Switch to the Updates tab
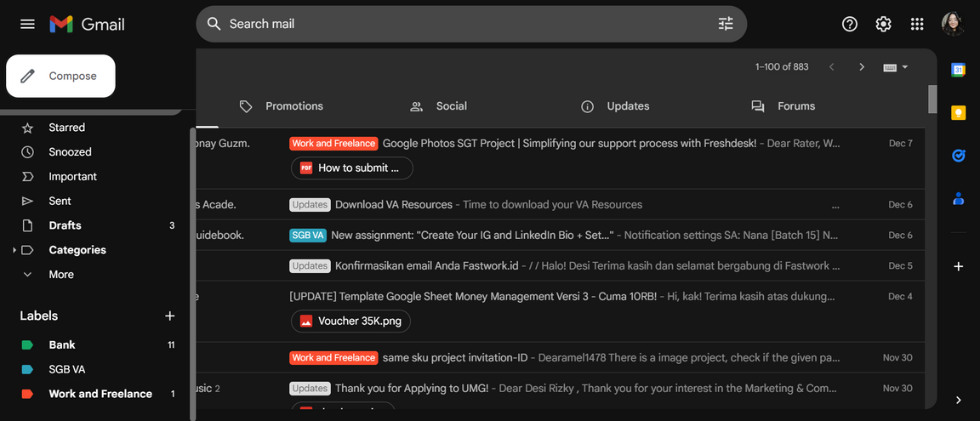 click(616, 106)
